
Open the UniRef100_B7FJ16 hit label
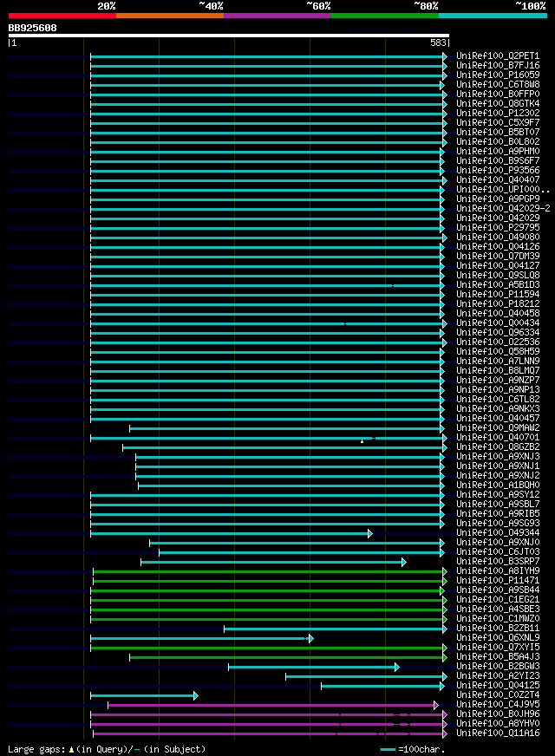click(x=498, y=66)
